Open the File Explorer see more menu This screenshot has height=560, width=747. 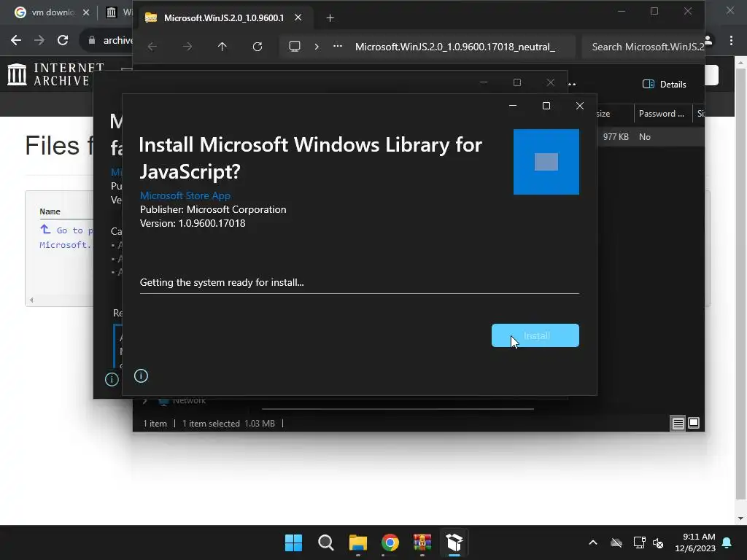[x=572, y=85]
